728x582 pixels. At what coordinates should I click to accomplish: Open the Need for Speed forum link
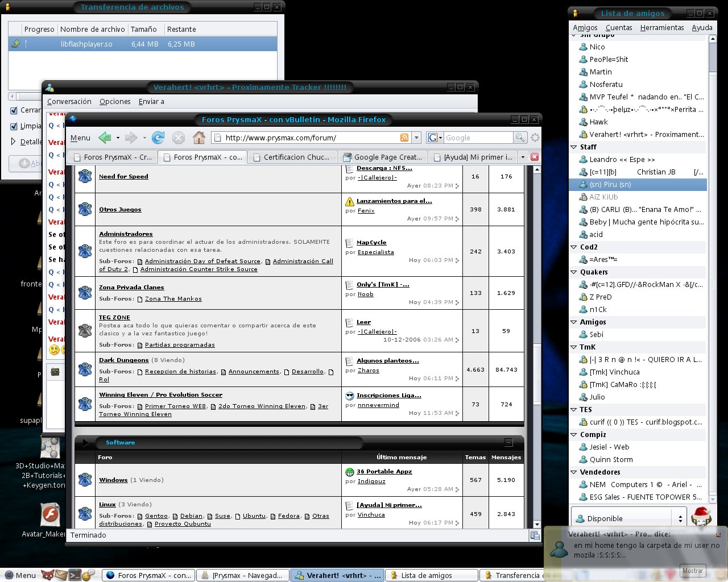pyautogui.click(x=123, y=176)
